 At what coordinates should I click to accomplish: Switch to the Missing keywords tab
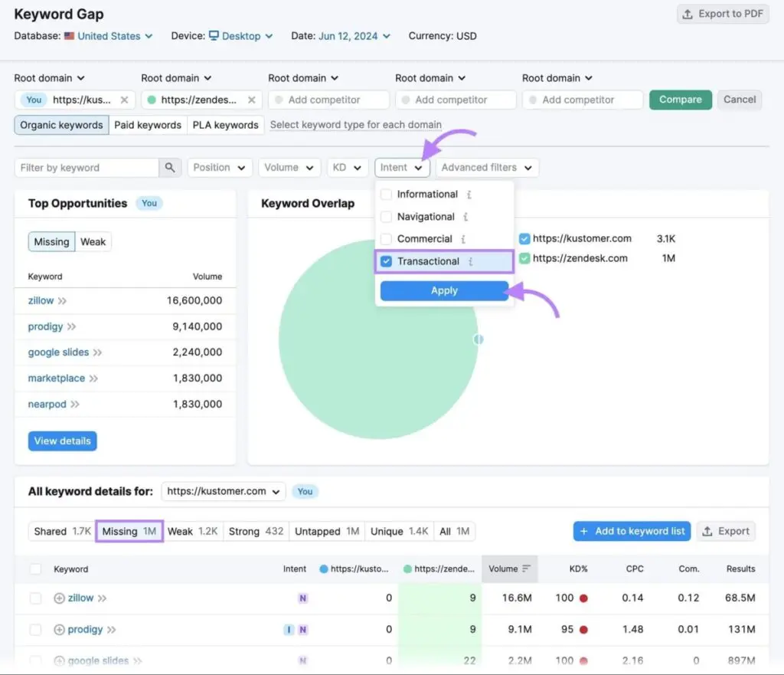129,531
